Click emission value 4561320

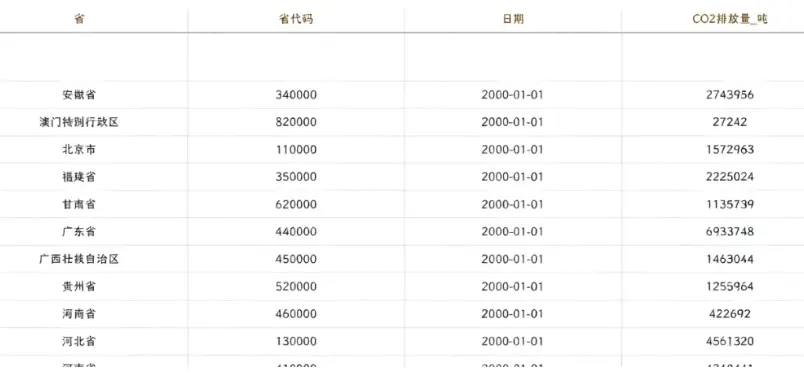[x=730, y=341]
